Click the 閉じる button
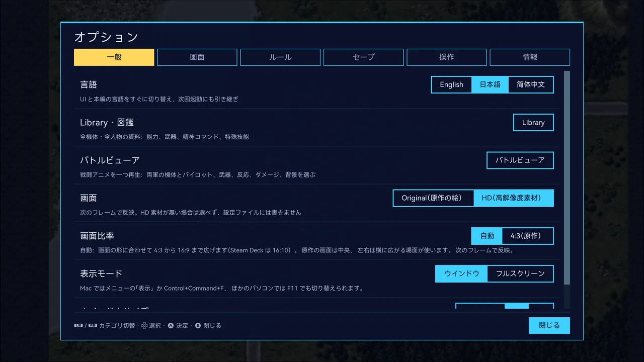This screenshot has width=644, height=362. [x=549, y=325]
